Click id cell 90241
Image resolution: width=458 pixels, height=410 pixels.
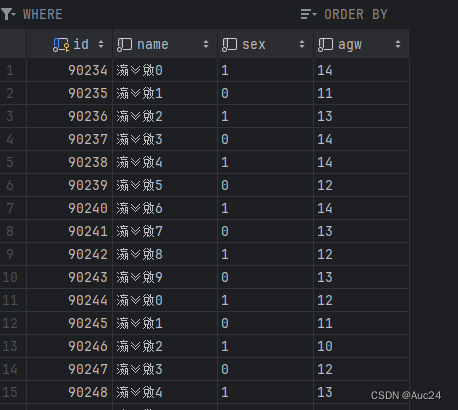[69, 231]
